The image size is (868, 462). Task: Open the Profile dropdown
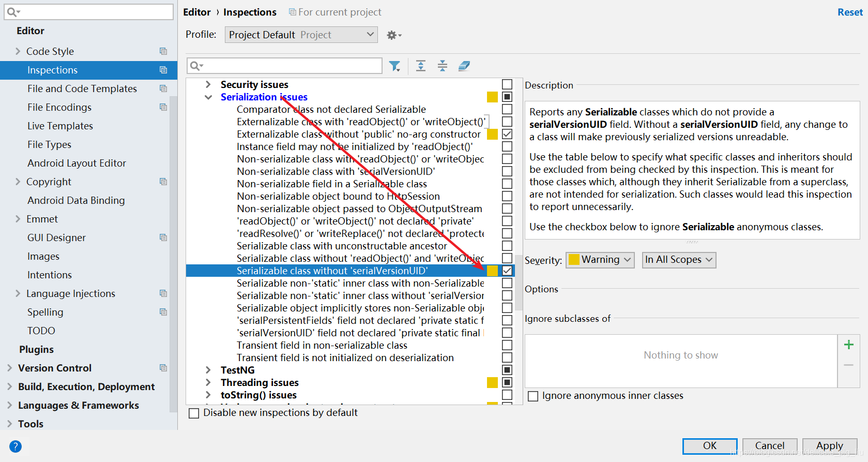click(301, 35)
